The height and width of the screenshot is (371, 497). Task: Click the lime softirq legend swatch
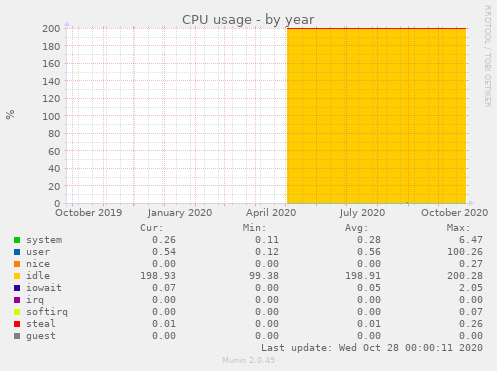point(17,312)
